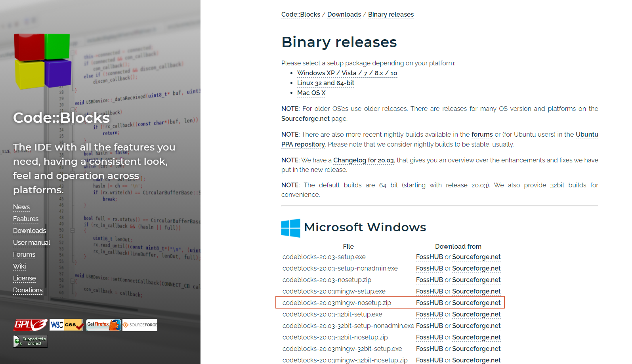Open the License sidebar link
This screenshot has width=632, height=364.
click(25, 278)
